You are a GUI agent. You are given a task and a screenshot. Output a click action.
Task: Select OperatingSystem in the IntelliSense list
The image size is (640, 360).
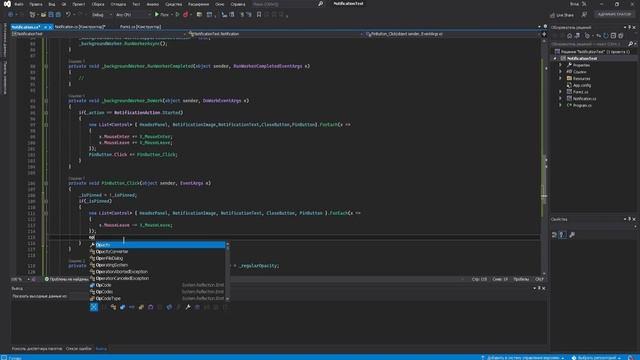coord(158,265)
